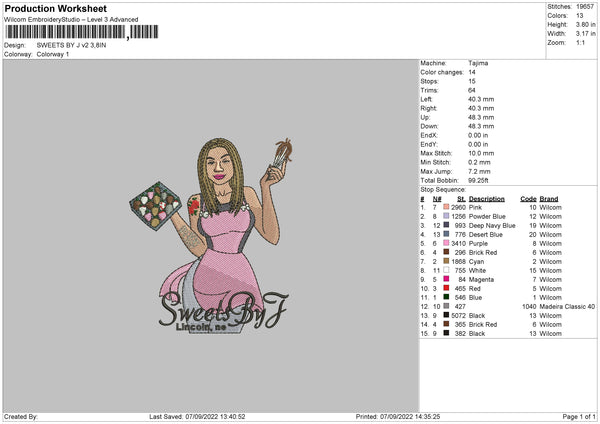Viewport: 600px width, 424px height.
Task: Click the 'Production Worksheet' title
Action: click(56, 8)
